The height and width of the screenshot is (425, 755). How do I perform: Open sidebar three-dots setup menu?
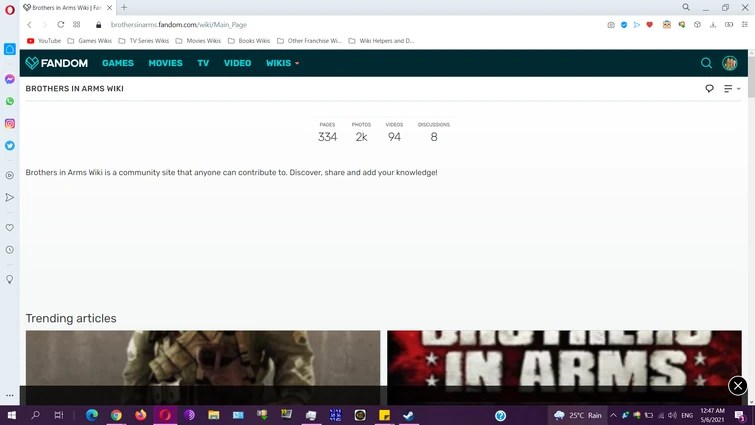coord(10,395)
